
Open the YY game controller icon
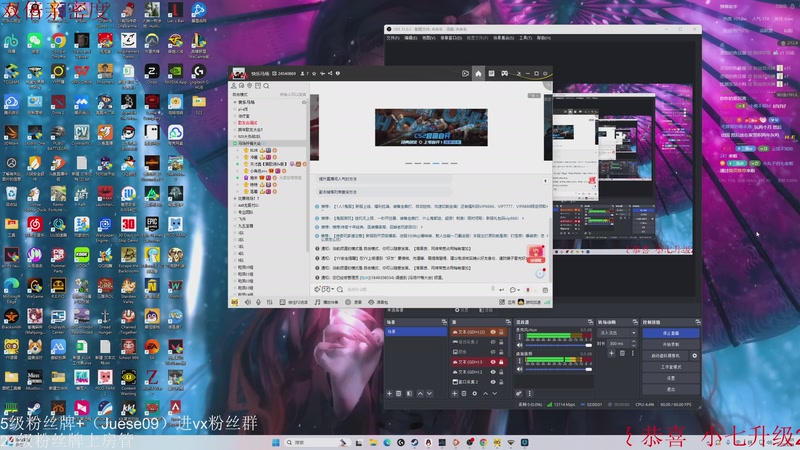point(505,73)
